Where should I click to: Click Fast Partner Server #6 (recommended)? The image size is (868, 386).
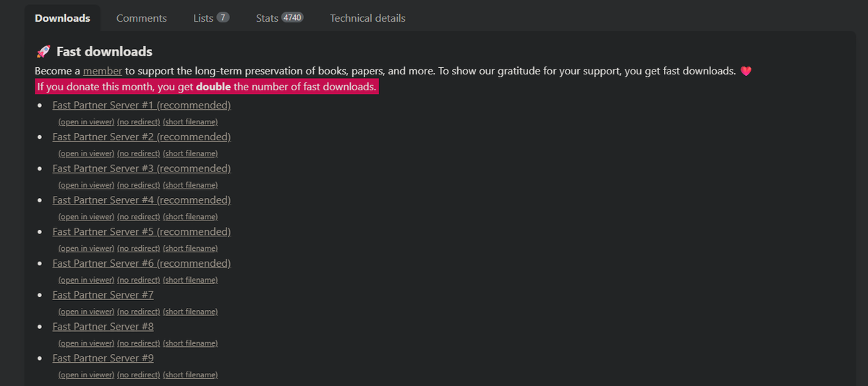tap(141, 264)
